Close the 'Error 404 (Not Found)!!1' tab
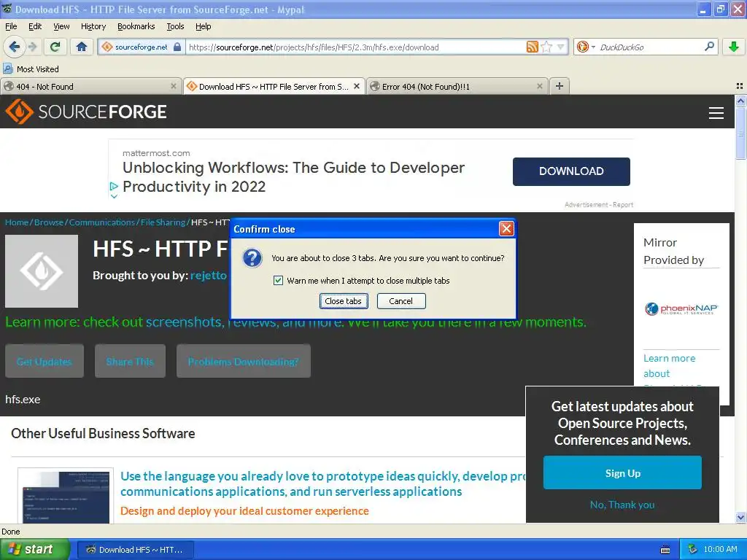 (539, 86)
